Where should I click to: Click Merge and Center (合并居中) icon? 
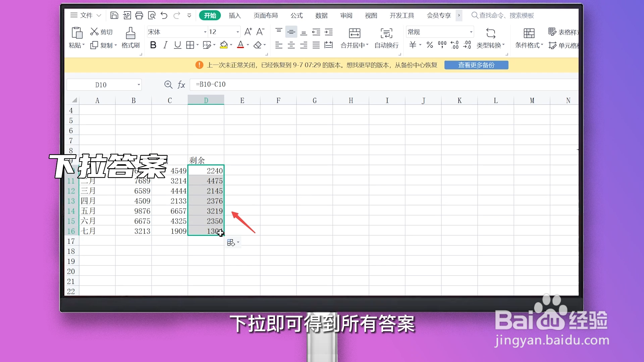point(355,33)
